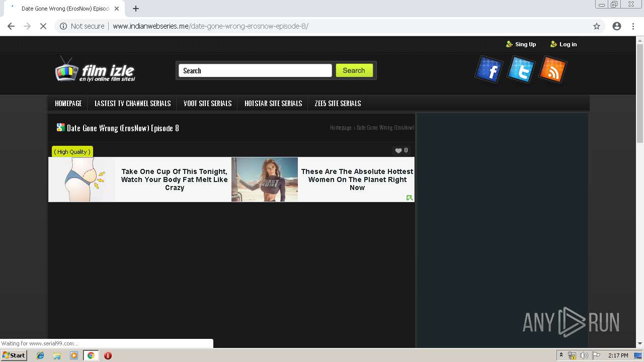Click the Chrome taskbar icon
Viewport: 644px width, 362px height.
click(x=91, y=355)
